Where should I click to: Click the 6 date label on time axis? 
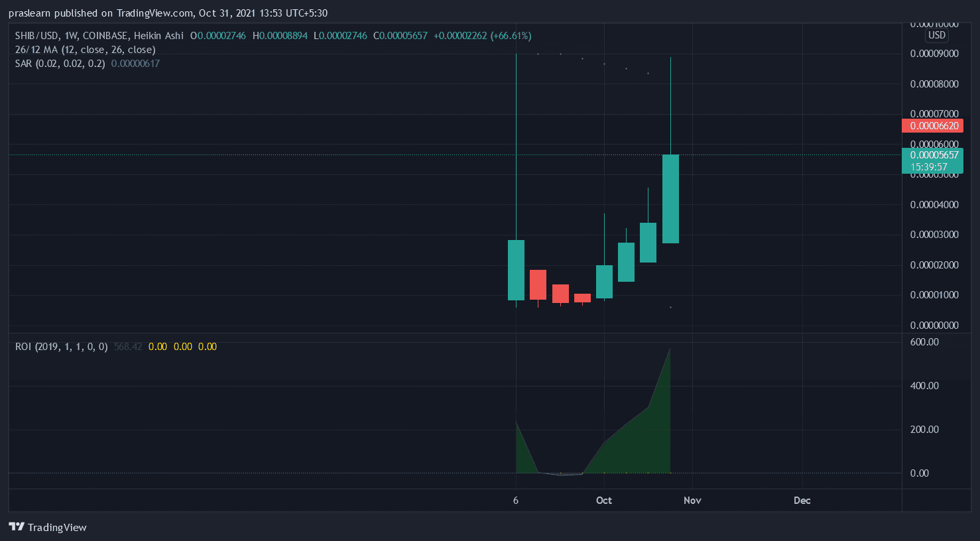pos(516,501)
